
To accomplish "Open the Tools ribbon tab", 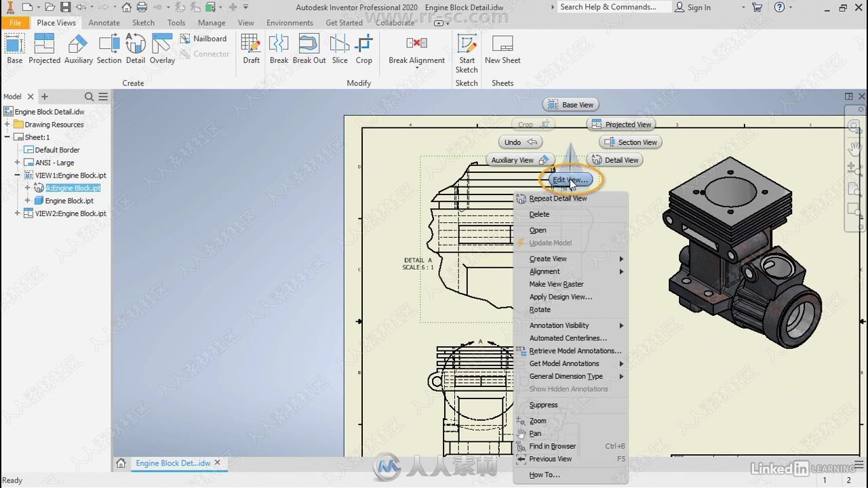I will [176, 22].
